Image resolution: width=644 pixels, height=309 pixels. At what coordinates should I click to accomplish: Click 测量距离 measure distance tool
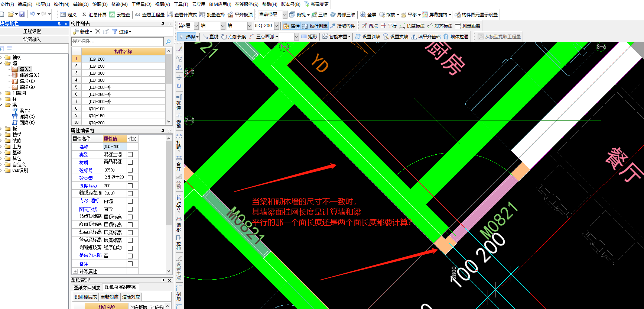(x=468, y=26)
